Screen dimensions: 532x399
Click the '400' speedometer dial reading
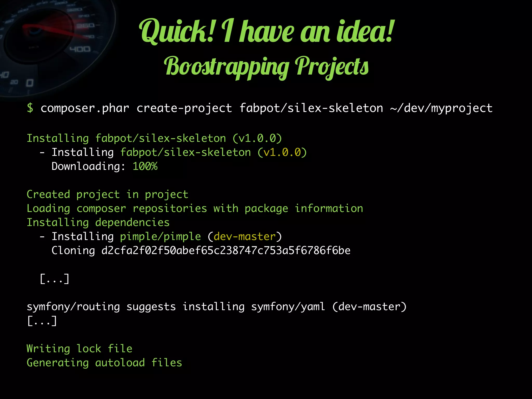[80, 49]
